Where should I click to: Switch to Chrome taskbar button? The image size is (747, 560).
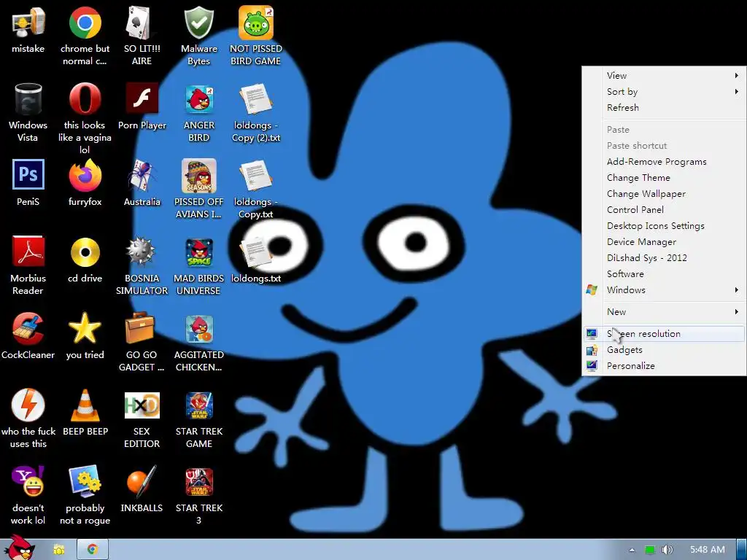93,550
